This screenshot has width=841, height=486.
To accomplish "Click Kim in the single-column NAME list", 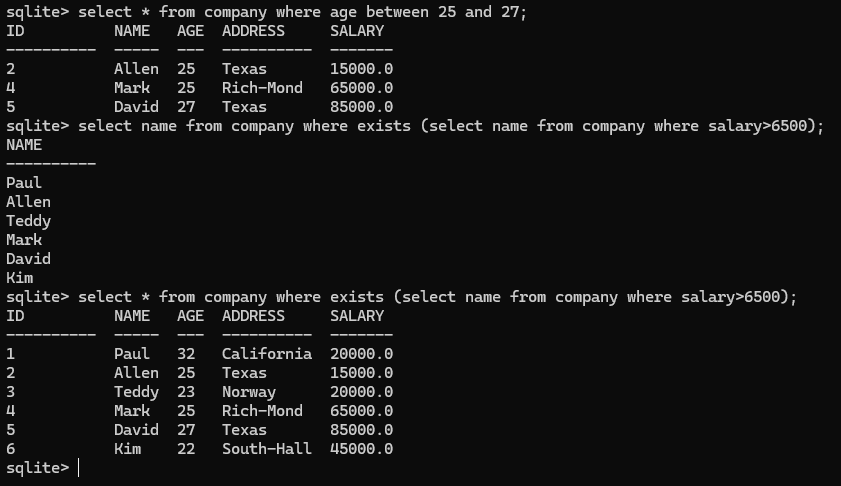I will click(19, 278).
